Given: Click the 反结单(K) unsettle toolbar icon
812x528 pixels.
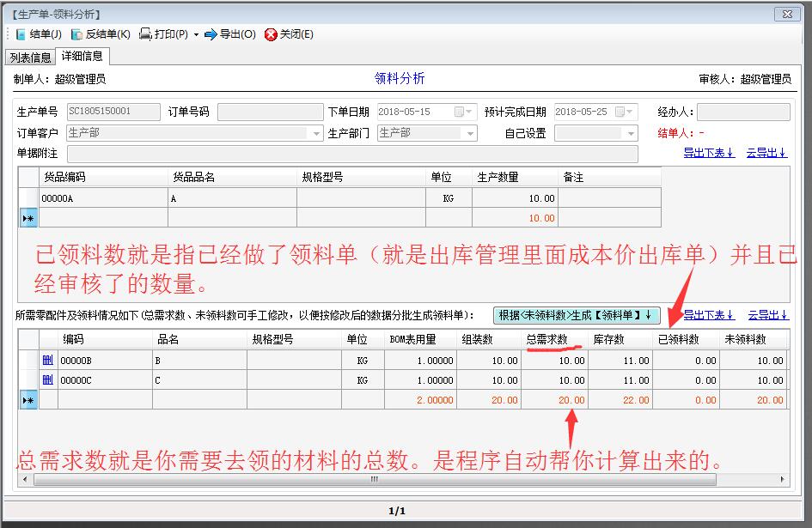Looking at the screenshot, I should (76, 34).
